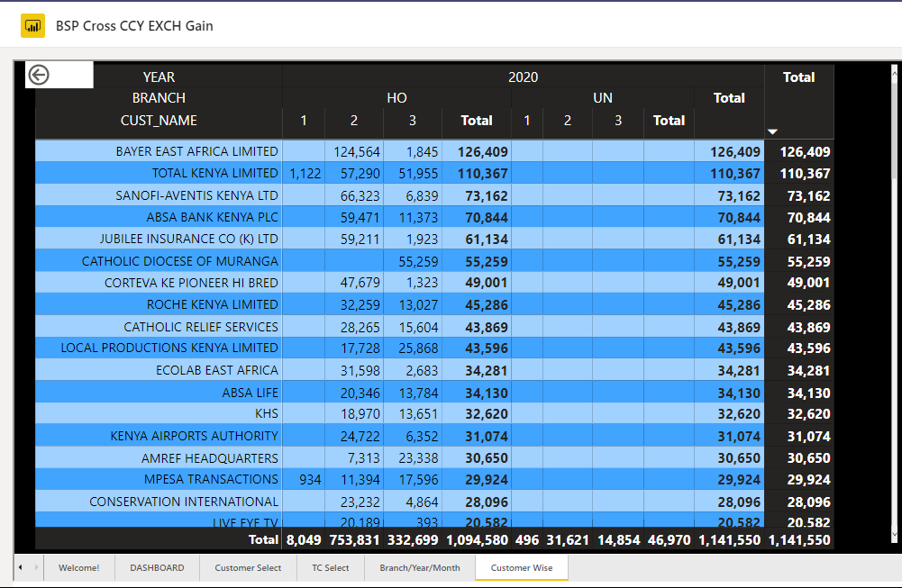Open the Welcome! tab

pos(78,567)
